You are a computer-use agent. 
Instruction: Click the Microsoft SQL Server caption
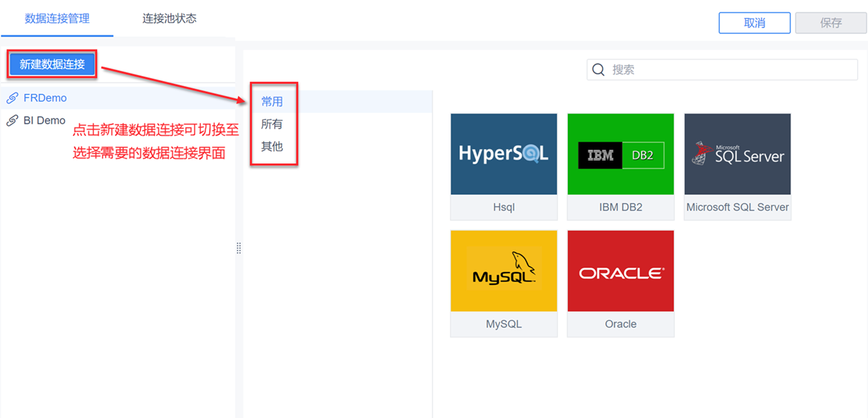pos(738,208)
